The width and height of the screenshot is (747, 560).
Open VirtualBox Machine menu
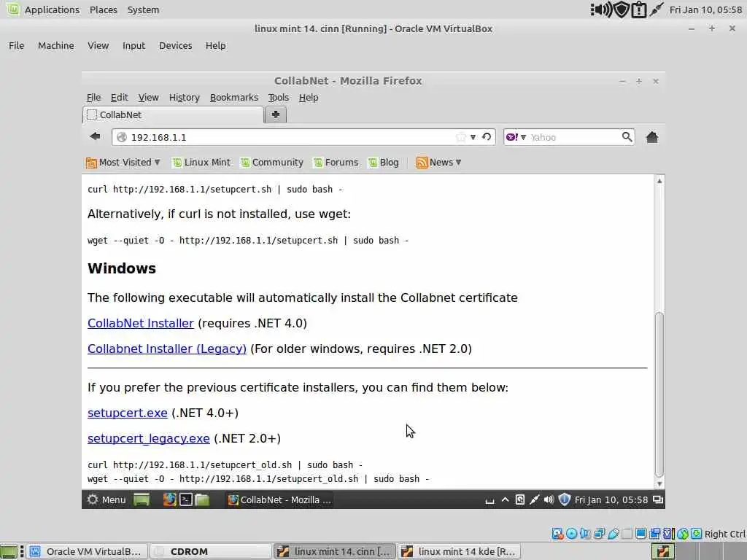[55, 46]
